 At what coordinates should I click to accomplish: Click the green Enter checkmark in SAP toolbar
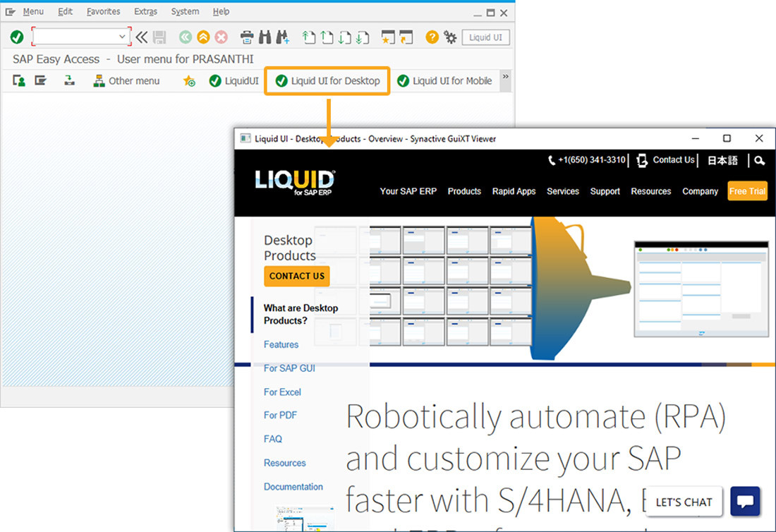pyautogui.click(x=17, y=37)
